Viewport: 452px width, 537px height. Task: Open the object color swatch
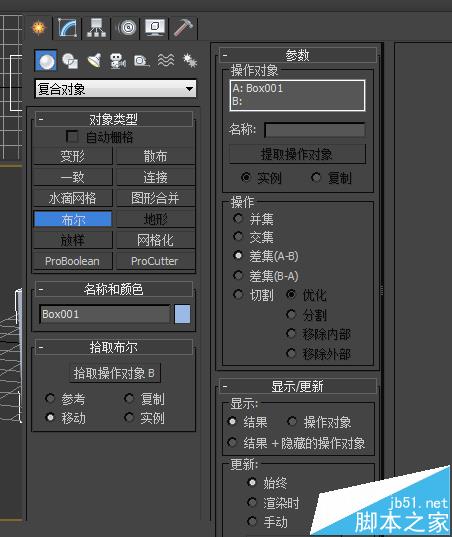tap(182, 314)
